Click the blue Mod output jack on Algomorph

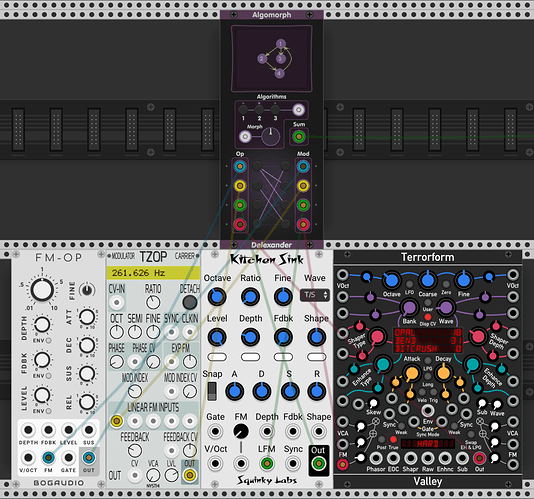[x=303, y=167]
